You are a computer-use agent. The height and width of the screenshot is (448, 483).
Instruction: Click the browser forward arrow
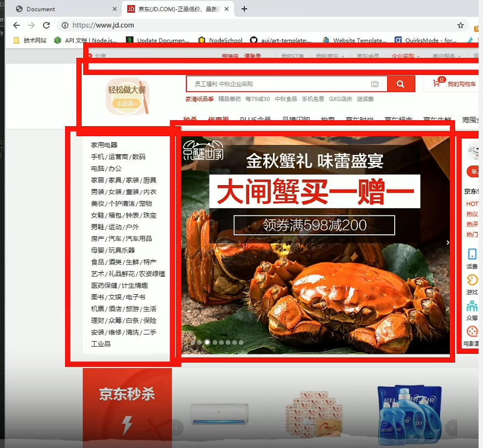(x=31, y=25)
